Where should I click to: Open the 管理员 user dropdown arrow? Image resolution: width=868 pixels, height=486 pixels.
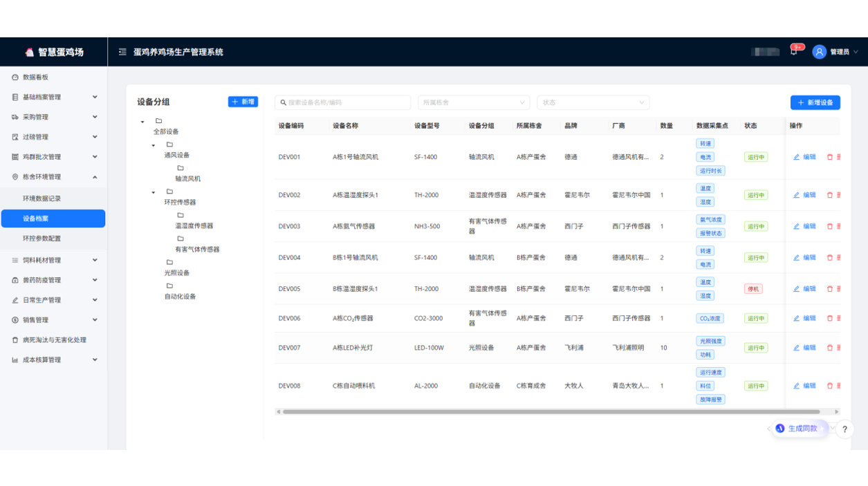(856, 52)
